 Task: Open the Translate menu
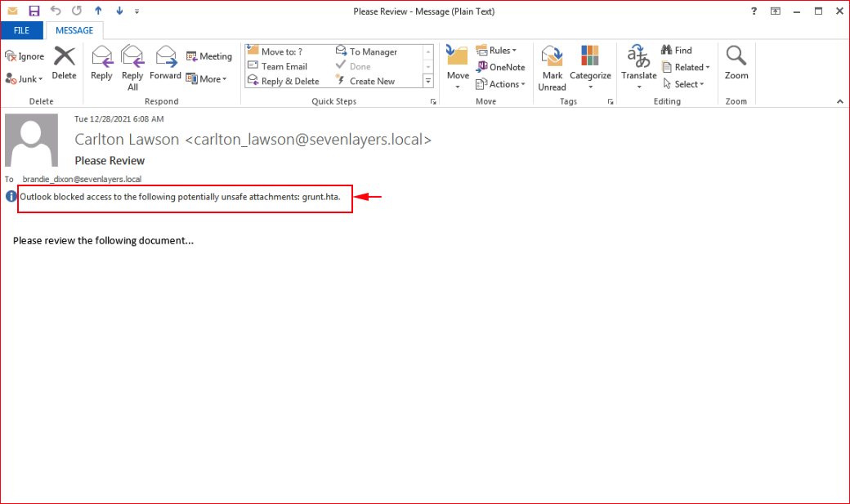(638, 68)
